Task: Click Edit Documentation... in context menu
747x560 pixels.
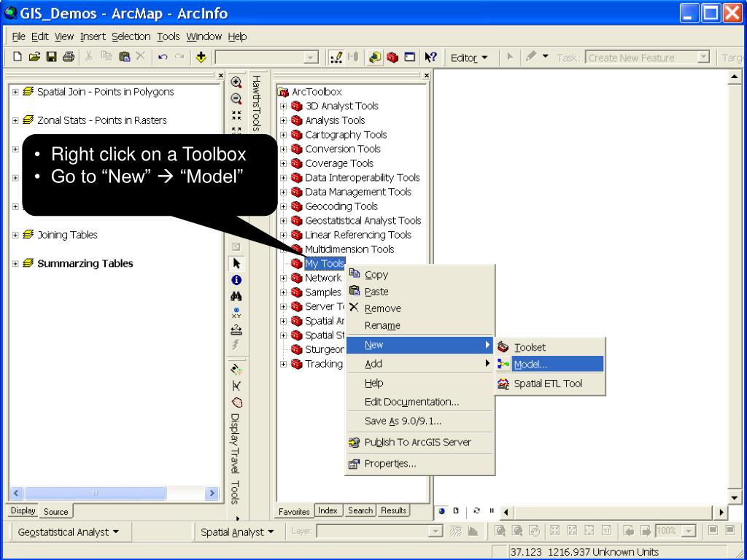Action: point(419,402)
